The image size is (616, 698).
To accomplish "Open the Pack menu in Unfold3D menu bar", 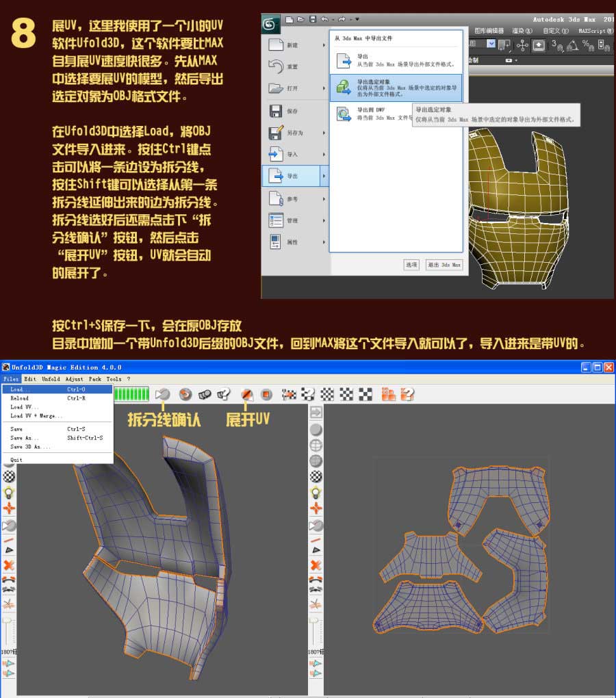I will pos(94,378).
